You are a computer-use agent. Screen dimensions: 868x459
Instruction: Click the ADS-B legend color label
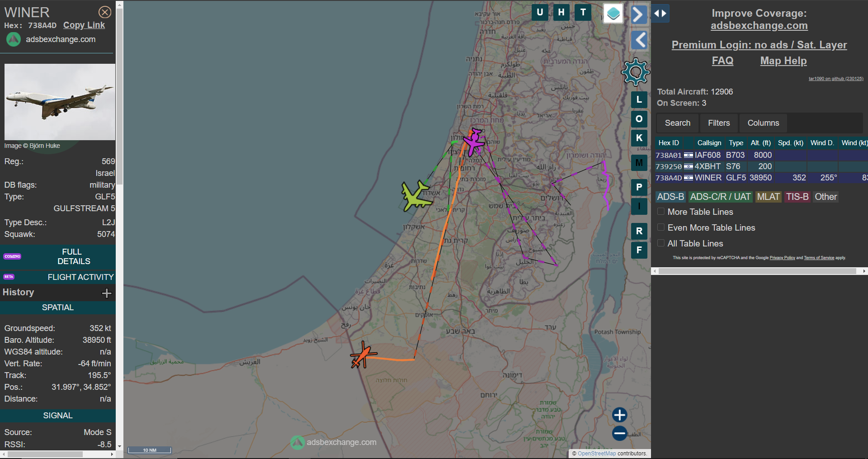click(670, 197)
